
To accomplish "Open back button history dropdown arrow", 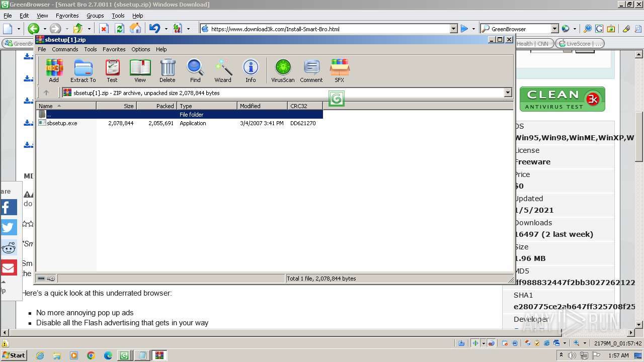I will (x=44, y=29).
